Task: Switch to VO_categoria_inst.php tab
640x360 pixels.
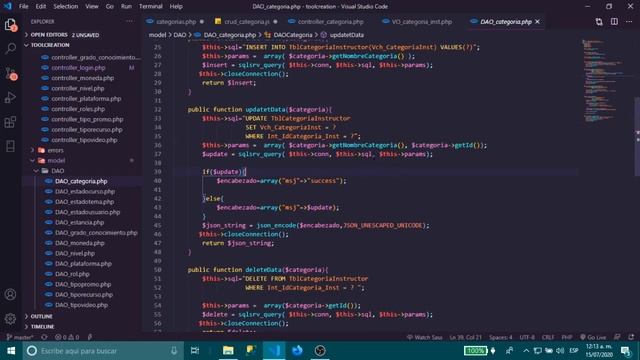Action: point(422,22)
